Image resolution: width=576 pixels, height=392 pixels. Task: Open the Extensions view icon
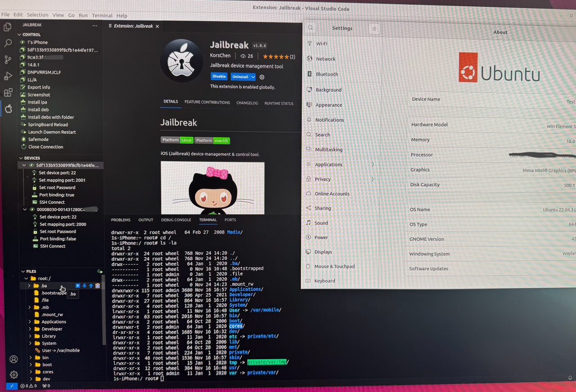tap(8, 93)
